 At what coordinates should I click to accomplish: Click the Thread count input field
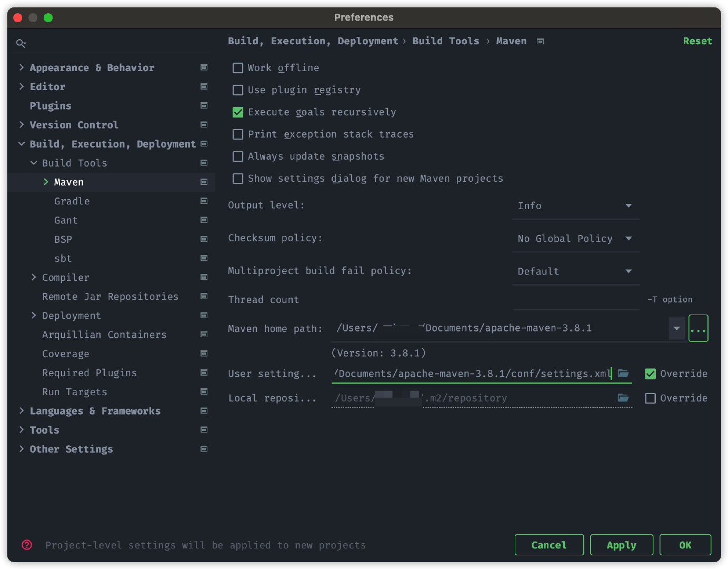pyautogui.click(x=575, y=300)
